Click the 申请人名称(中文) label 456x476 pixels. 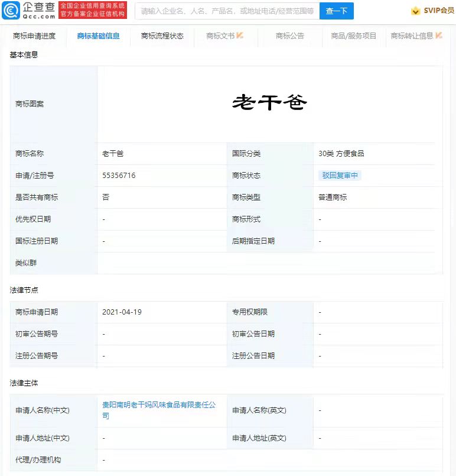click(x=43, y=410)
